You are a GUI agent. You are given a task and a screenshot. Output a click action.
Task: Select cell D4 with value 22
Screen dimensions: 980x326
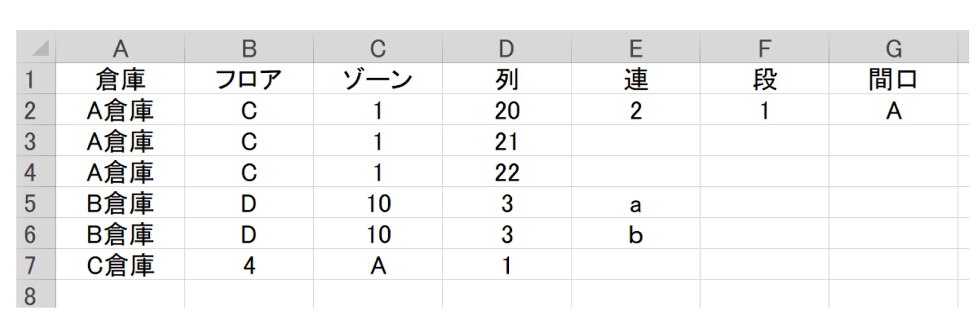click(x=506, y=173)
